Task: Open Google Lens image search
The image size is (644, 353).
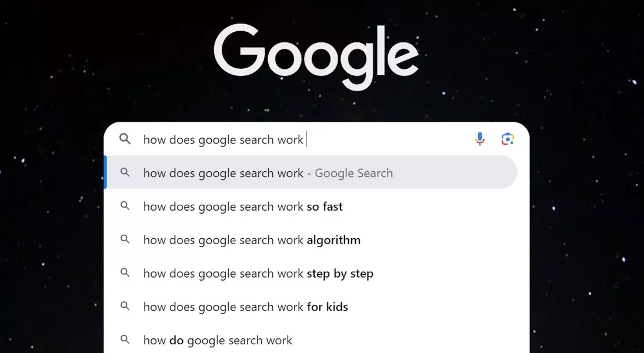Action: click(x=508, y=139)
